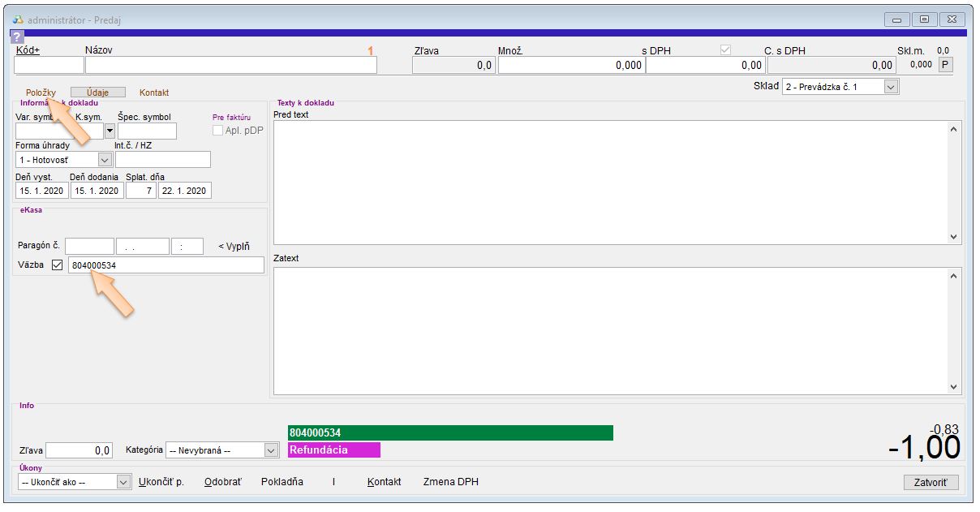Toggle the Väzba checkbox
Screen dimensions: 980x512
coord(57,265)
